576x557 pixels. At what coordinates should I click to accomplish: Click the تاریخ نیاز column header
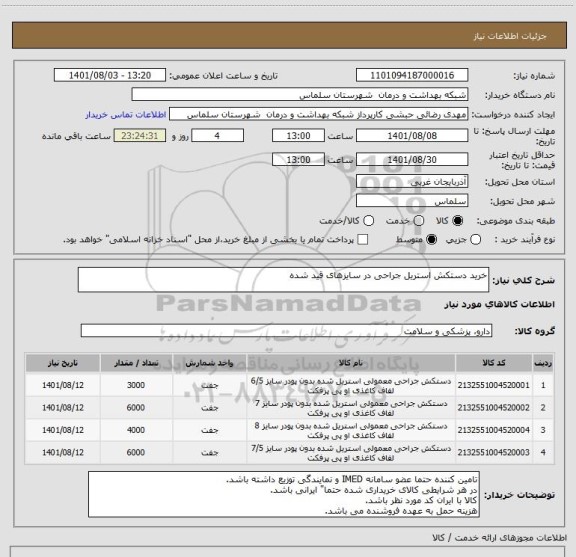(x=63, y=363)
